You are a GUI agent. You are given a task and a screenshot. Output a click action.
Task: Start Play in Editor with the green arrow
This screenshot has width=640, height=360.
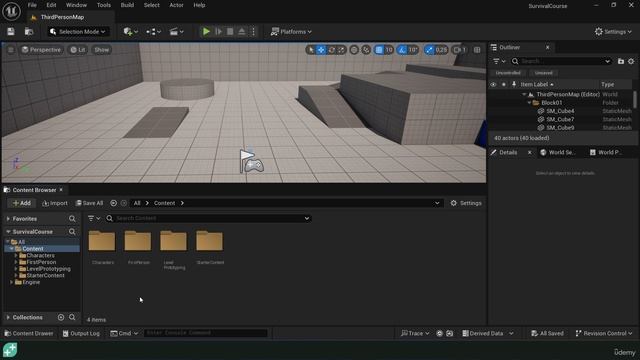click(206, 31)
